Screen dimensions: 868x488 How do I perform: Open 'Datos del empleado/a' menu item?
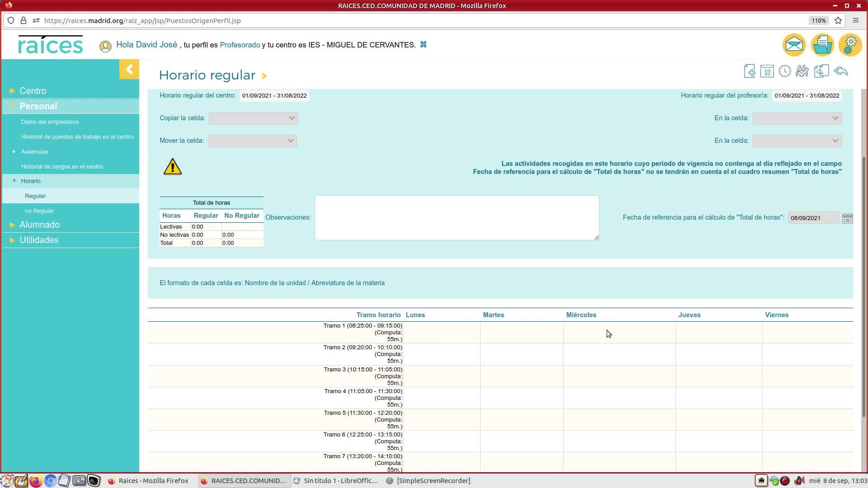point(50,122)
